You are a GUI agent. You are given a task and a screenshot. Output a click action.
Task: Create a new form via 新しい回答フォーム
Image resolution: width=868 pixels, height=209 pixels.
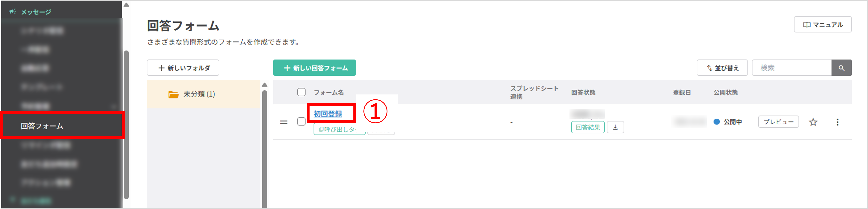[x=314, y=68]
